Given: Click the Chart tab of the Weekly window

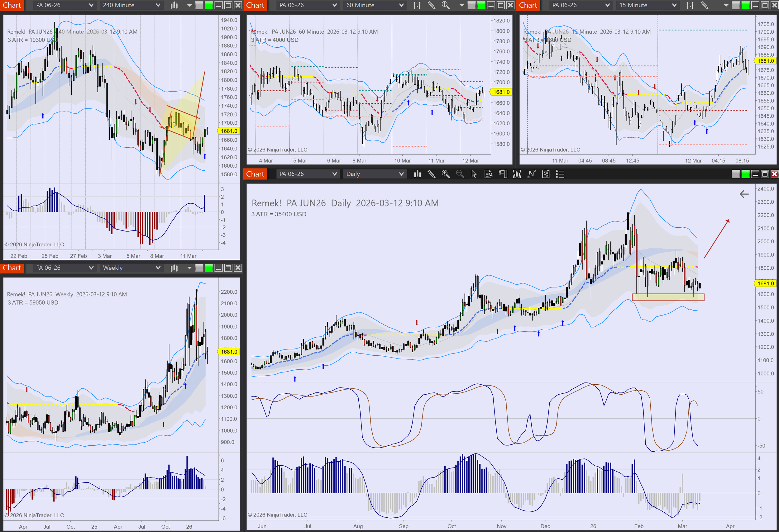Looking at the screenshot, I should tap(12, 268).
